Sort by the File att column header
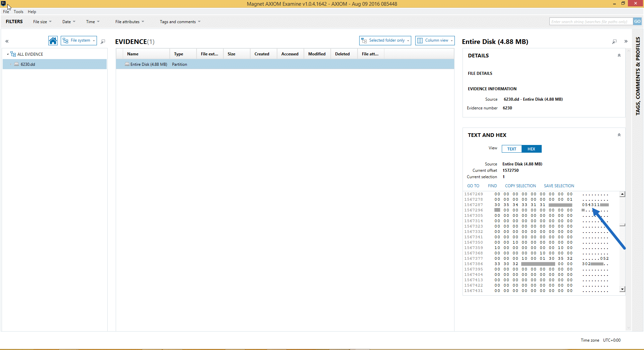 pos(371,54)
